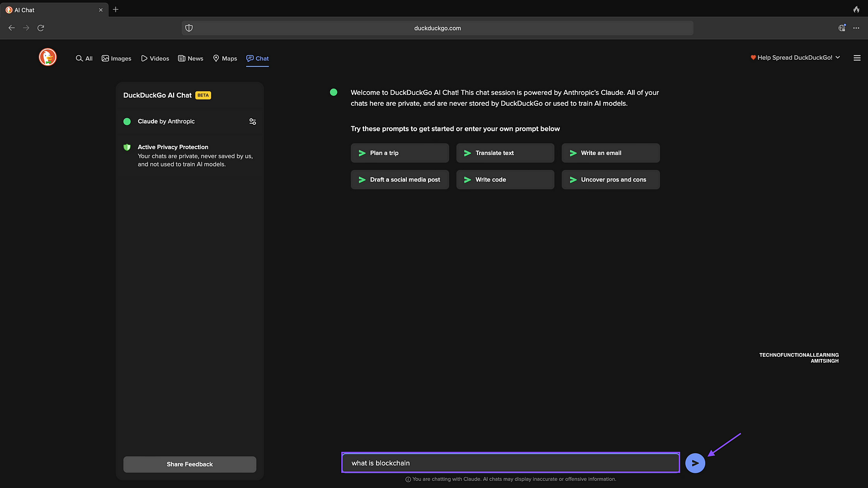Click the browser reload icon
The height and width of the screenshot is (488, 868).
[41, 28]
